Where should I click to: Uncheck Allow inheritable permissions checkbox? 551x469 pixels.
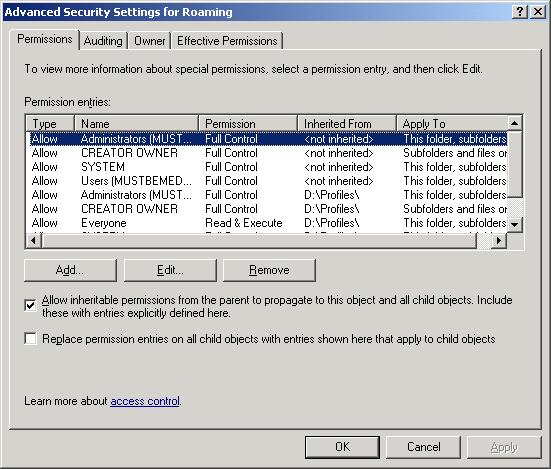coord(30,305)
